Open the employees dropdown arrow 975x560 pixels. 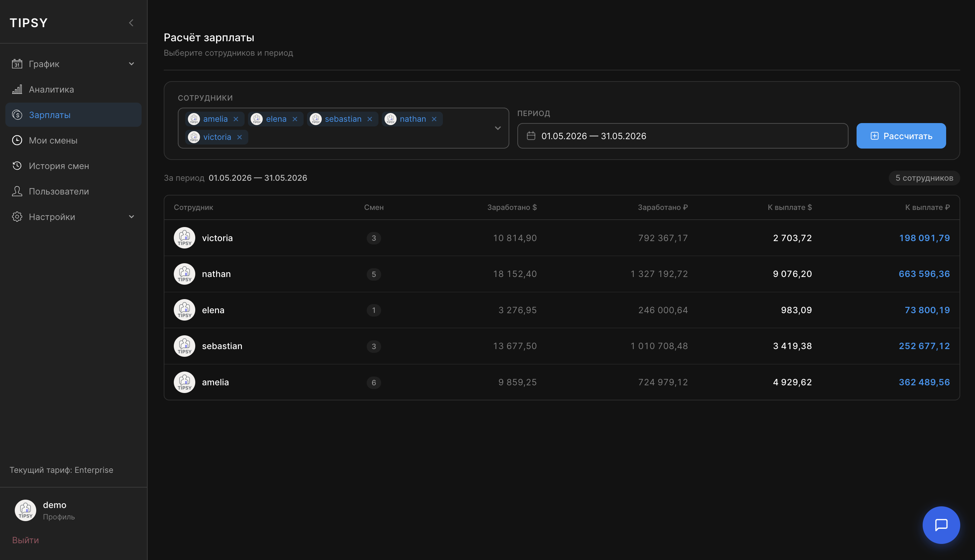coord(498,128)
